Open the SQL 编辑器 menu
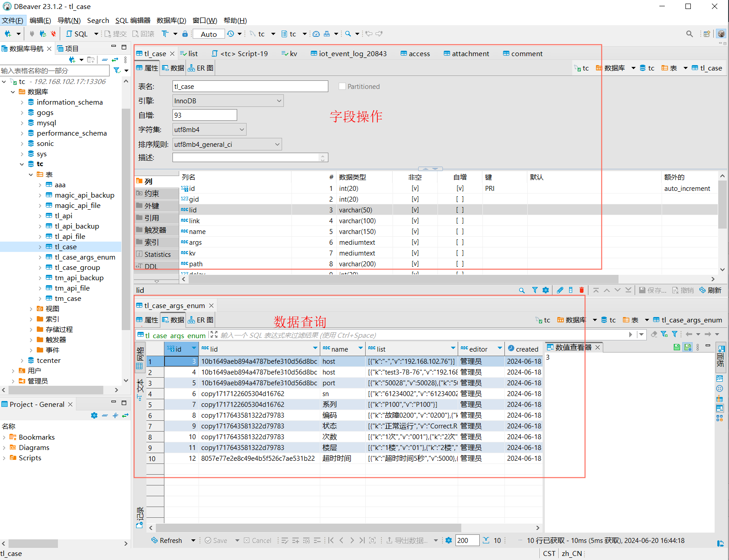 click(133, 20)
